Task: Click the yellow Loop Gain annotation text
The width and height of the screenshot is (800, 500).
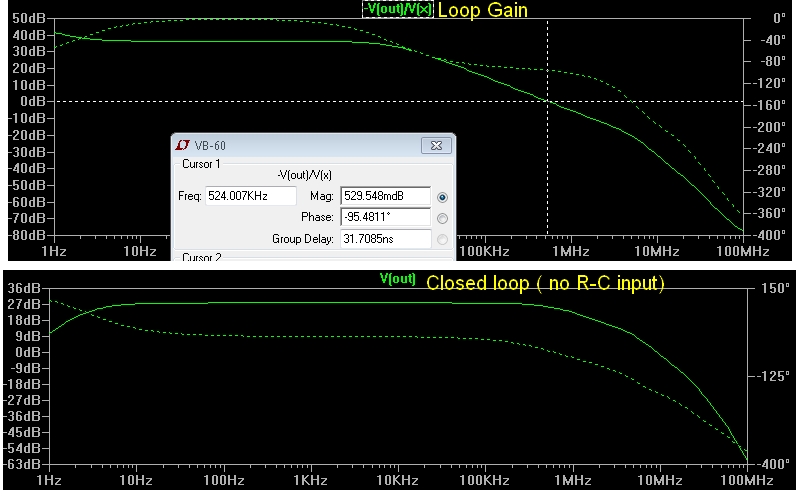Action: [x=483, y=10]
